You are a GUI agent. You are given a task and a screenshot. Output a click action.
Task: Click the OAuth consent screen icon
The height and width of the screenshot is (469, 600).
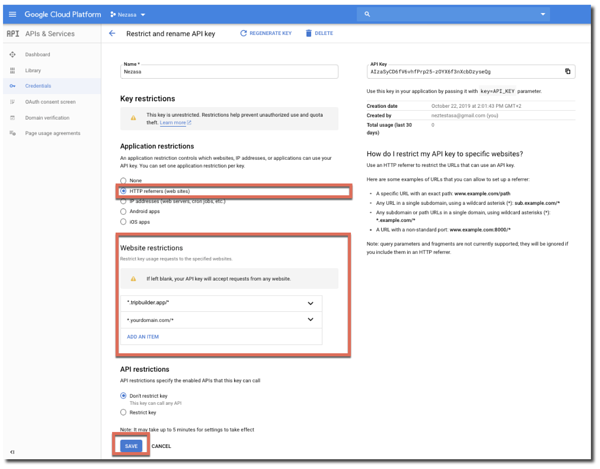(x=12, y=102)
